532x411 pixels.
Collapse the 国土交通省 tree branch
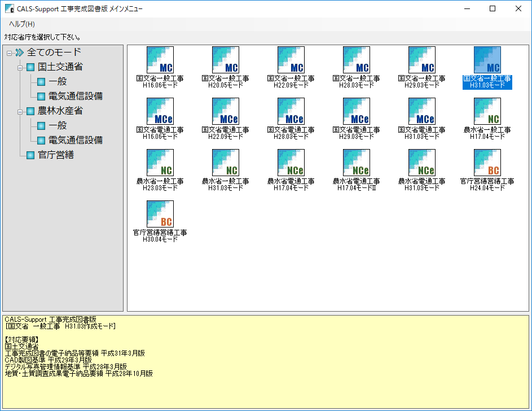pos(20,67)
